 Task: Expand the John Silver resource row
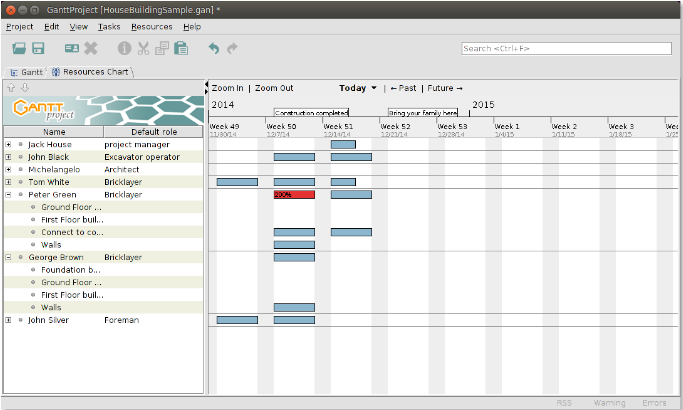click(x=9, y=320)
